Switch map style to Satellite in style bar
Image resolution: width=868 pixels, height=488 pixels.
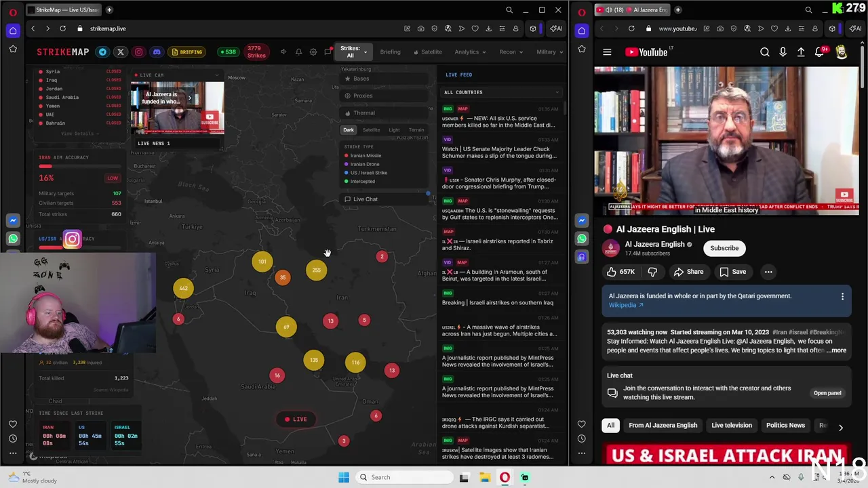click(371, 130)
